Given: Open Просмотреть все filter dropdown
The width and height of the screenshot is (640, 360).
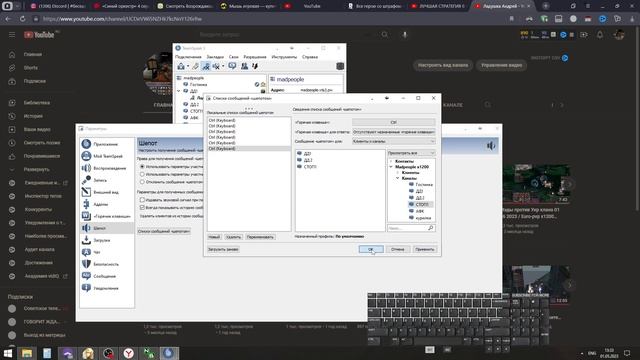Looking at the screenshot, I should [x=411, y=153].
